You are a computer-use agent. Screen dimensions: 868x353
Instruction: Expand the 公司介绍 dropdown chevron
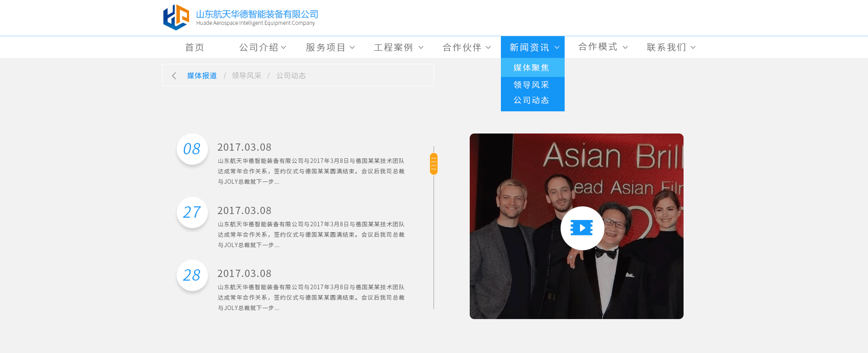[x=283, y=47]
